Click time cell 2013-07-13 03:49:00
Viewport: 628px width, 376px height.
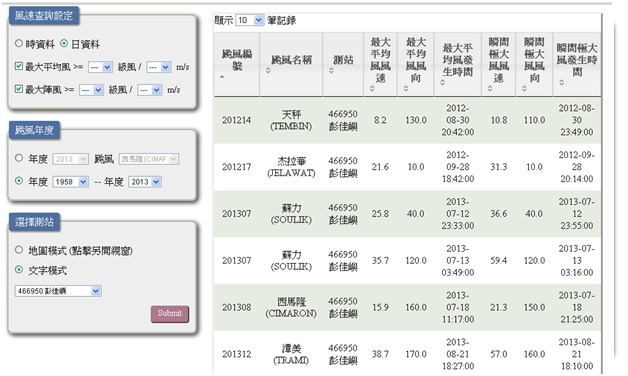(458, 261)
